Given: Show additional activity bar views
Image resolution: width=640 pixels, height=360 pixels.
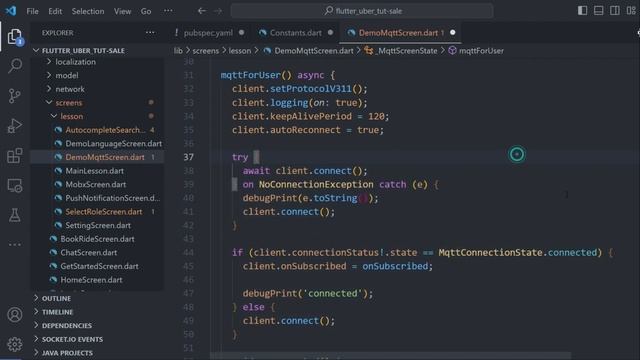Looking at the screenshot, I should (x=15, y=245).
